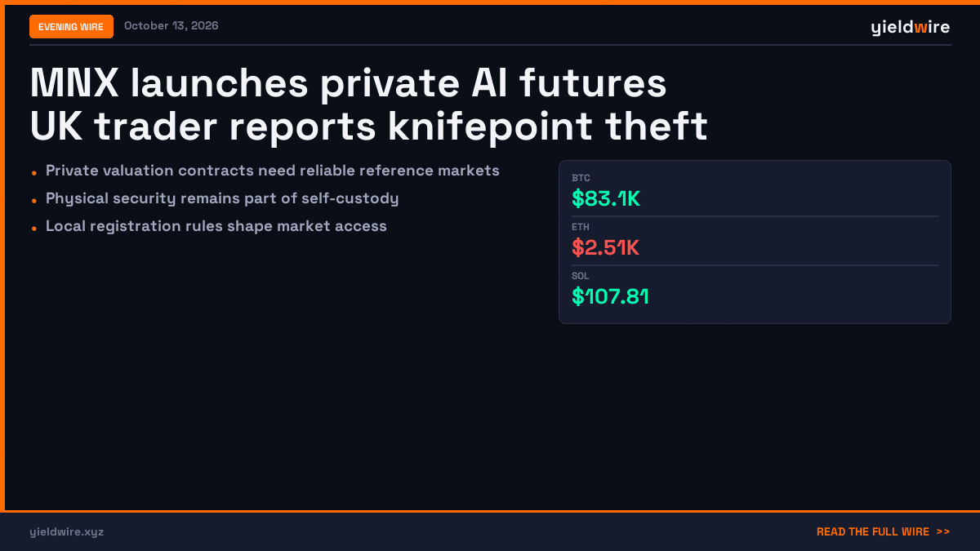Click the private valuation contracts bullet point

273,171
